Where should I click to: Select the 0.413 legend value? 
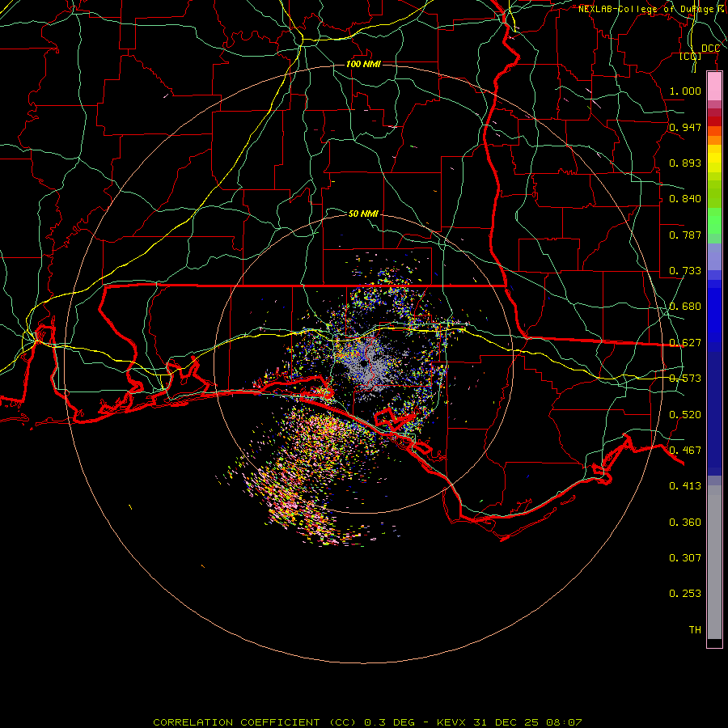[x=685, y=486]
